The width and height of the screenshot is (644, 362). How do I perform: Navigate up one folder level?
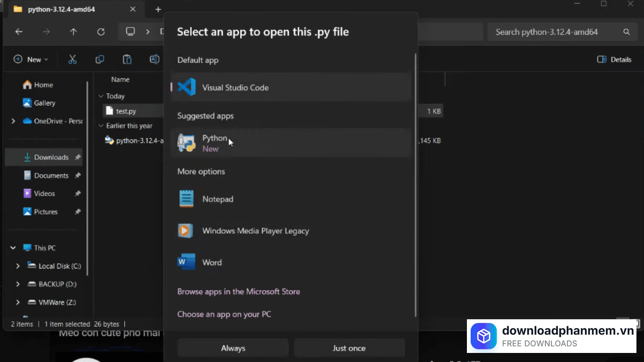coord(73,32)
